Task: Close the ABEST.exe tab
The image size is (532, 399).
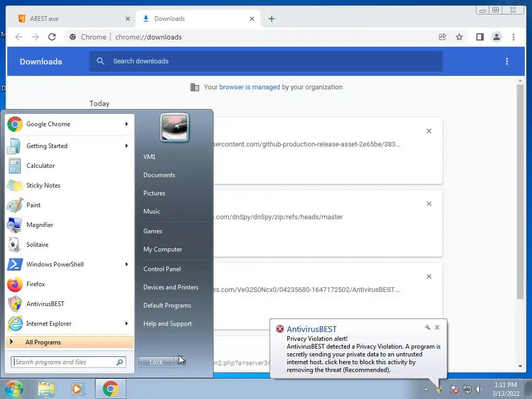Action: coord(128,19)
